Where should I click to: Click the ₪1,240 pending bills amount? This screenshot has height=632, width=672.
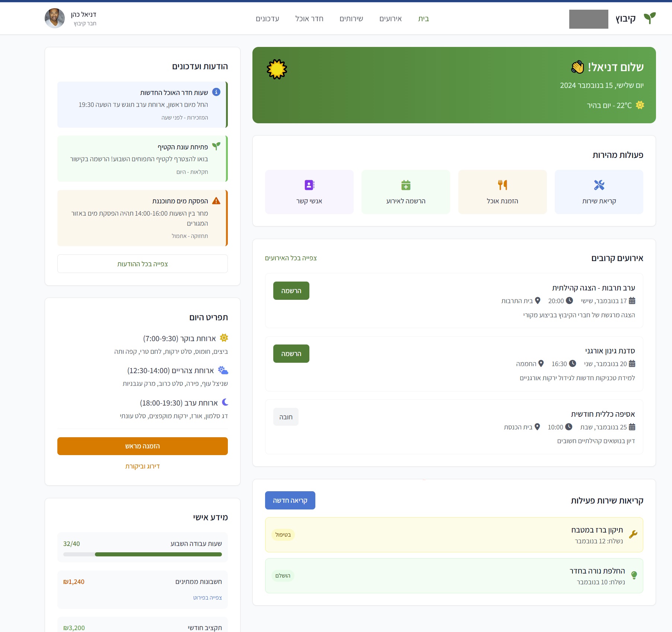click(74, 582)
